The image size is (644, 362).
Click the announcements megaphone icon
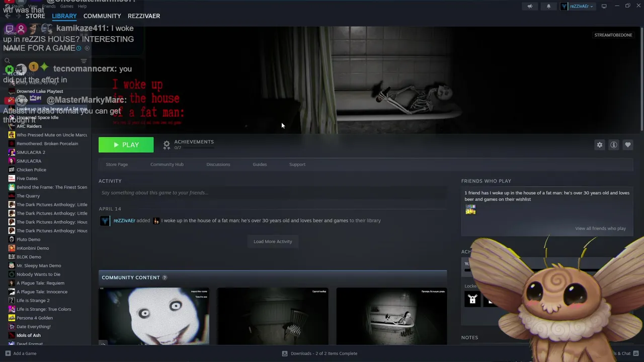click(529, 7)
